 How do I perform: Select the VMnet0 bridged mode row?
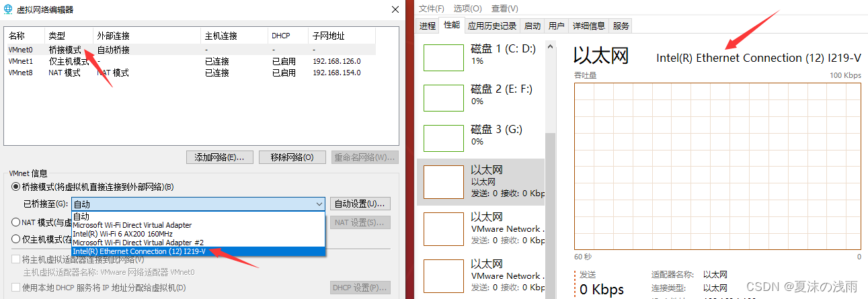[x=190, y=50]
